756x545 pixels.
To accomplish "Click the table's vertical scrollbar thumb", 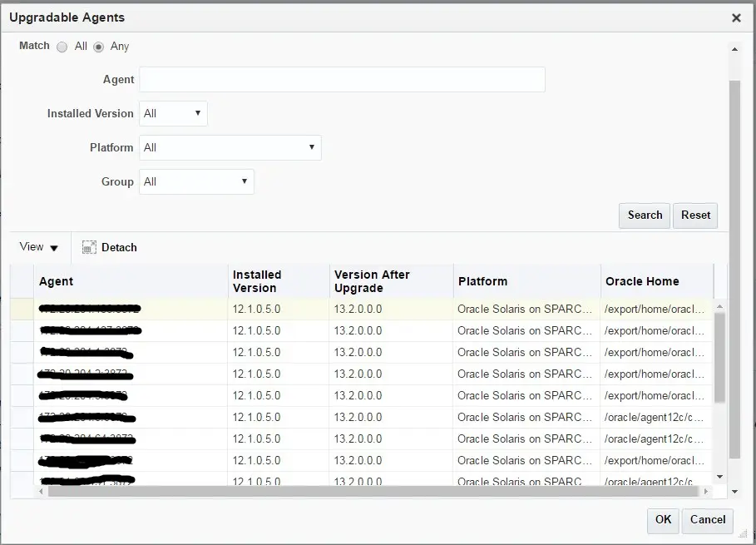I will tap(719, 358).
